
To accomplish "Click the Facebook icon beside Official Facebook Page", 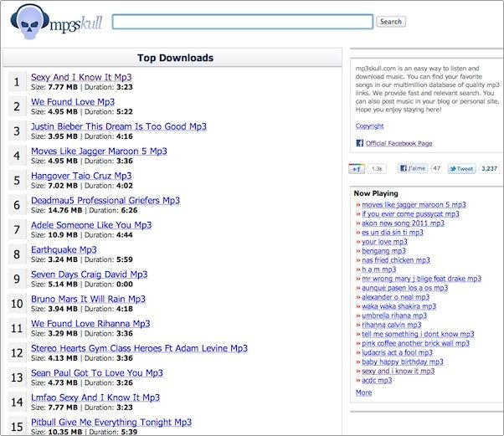I will click(360, 143).
